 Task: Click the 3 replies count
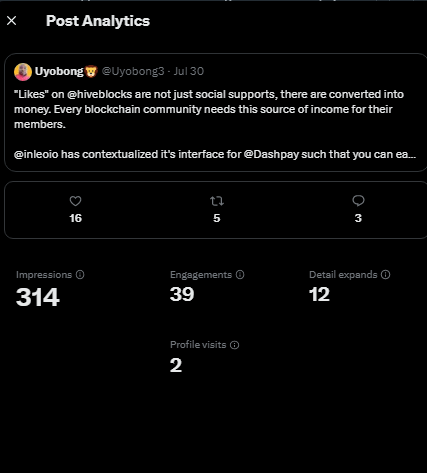point(358,218)
